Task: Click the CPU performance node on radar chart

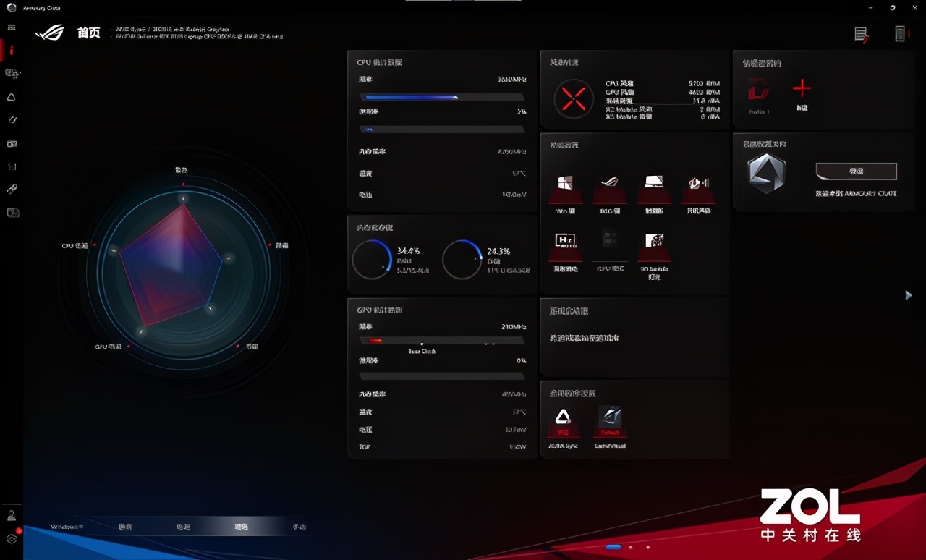Action: 113,250
